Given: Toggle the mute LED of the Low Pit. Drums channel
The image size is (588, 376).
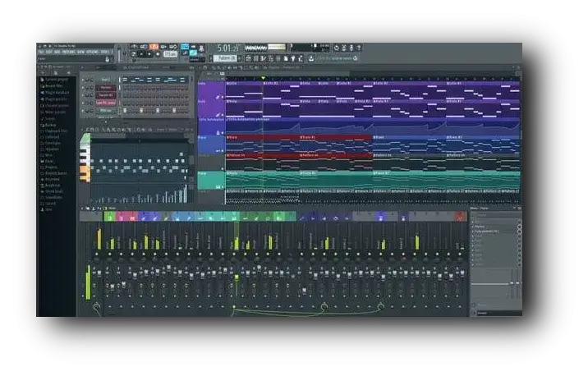Looking at the screenshot, I should pyautogui.click(x=83, y=102).
